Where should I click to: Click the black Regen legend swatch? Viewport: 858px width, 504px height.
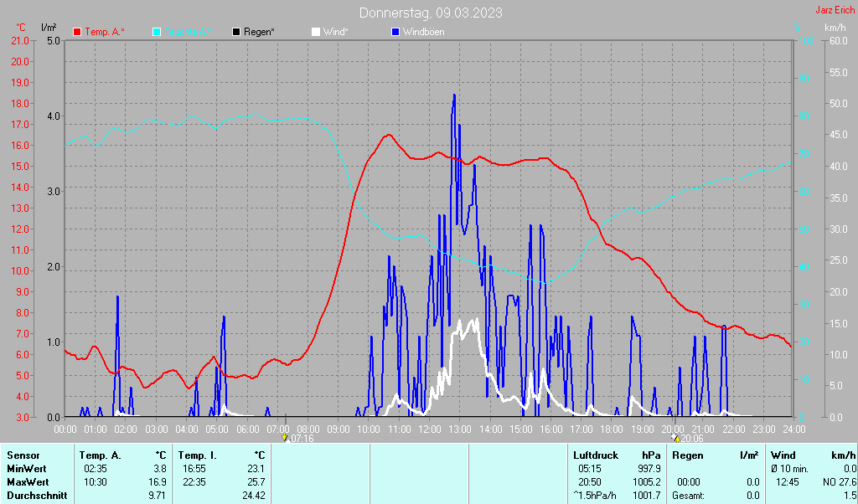coord(235,33)
